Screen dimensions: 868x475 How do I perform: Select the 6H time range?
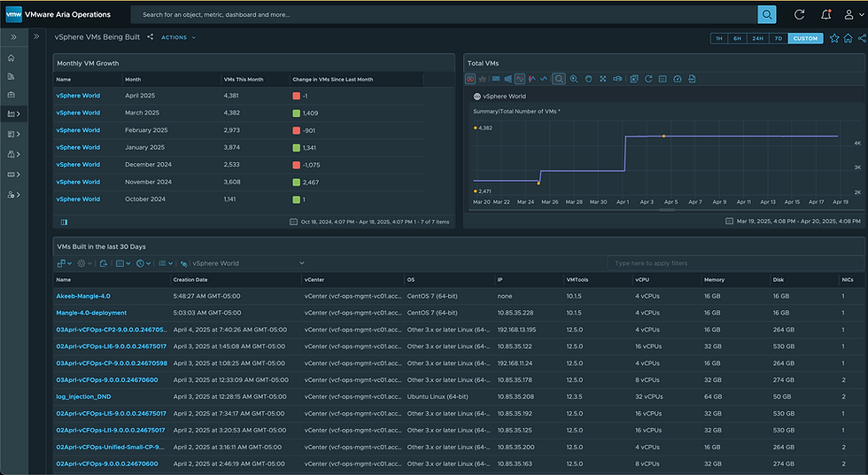[x=737, y=38]
